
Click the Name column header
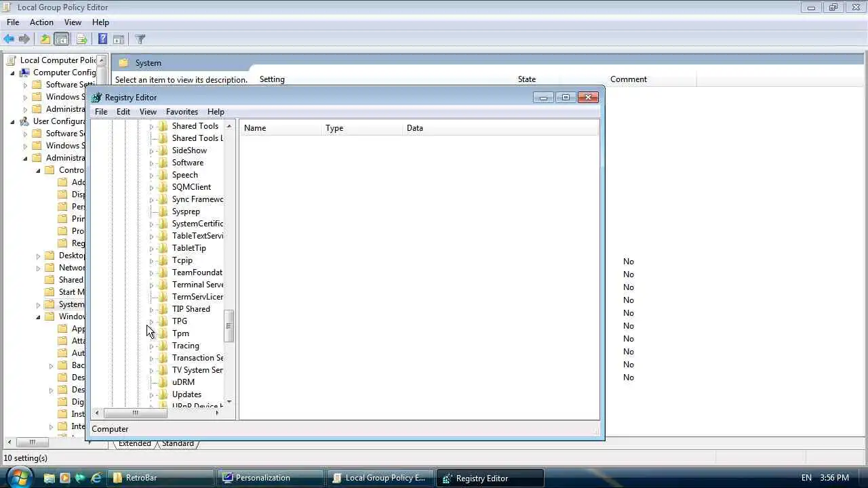click(x=281, y=128)
